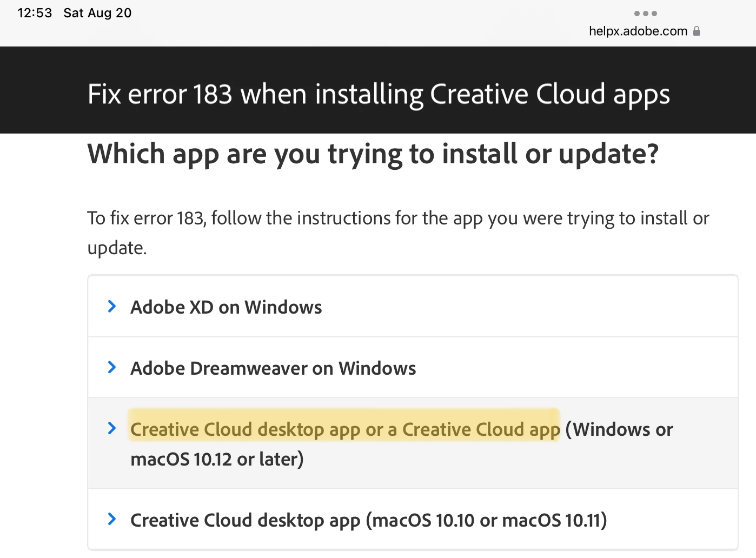
Task: Select highlighted Creative Cloud desktop app text
Action: pyautogui.click(x=345, y=429)
